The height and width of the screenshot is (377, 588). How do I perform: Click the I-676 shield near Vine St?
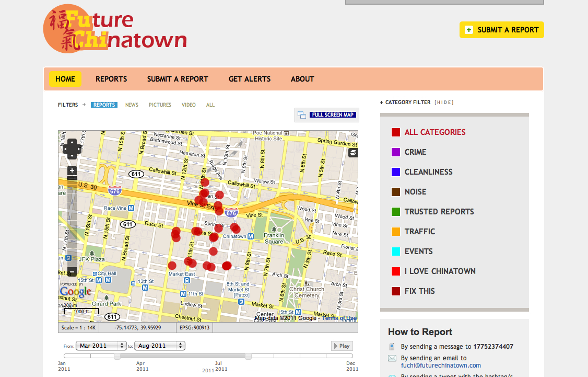231,213
